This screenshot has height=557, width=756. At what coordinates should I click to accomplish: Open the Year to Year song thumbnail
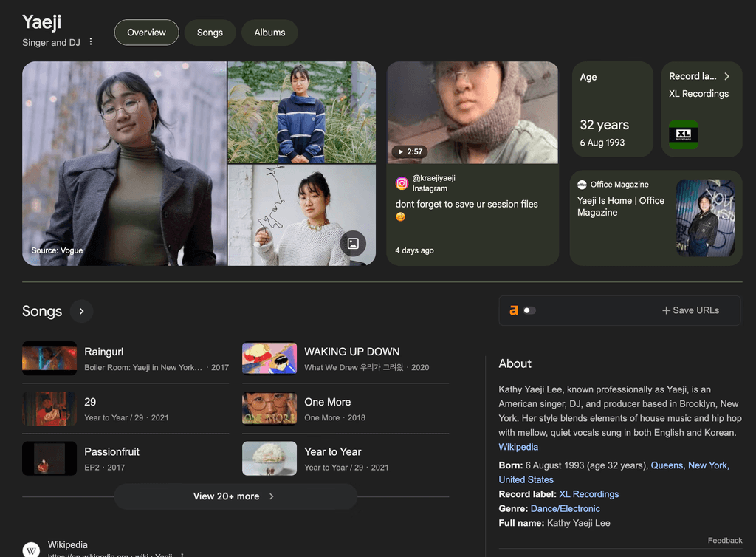(x=269, y=458)
